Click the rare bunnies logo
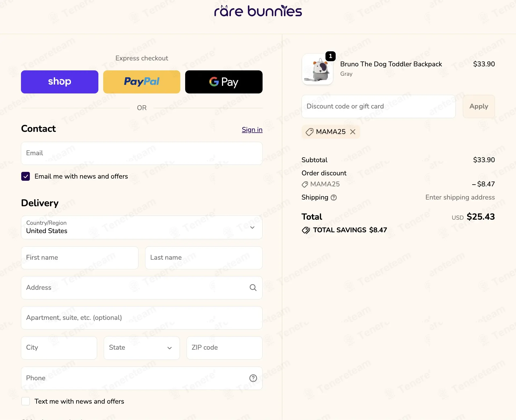The image size is (516, 420). 258,11
